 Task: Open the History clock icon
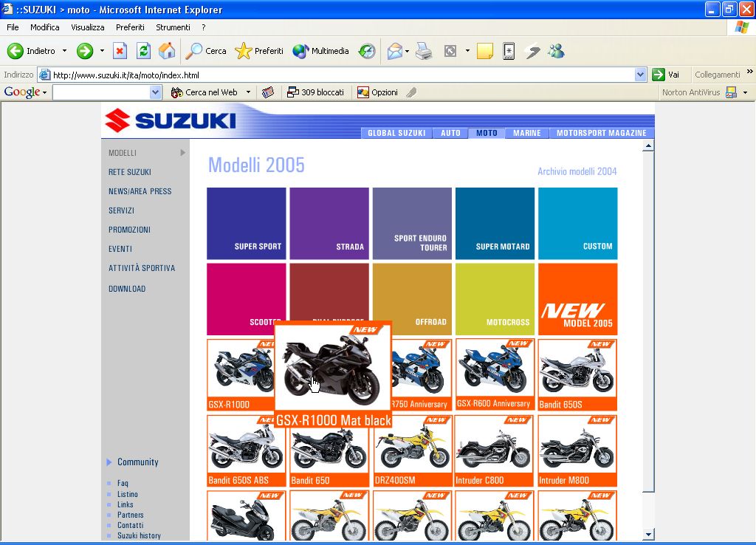367,51
